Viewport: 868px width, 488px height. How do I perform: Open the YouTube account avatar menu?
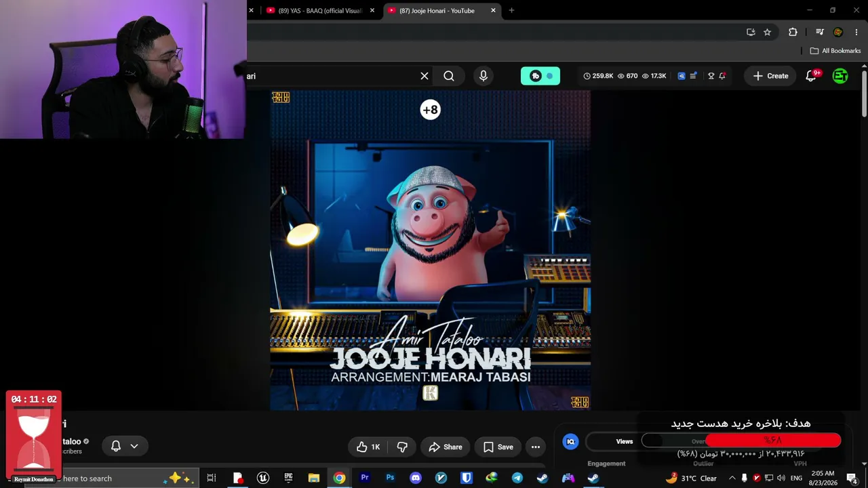click(x=840, y=76)
